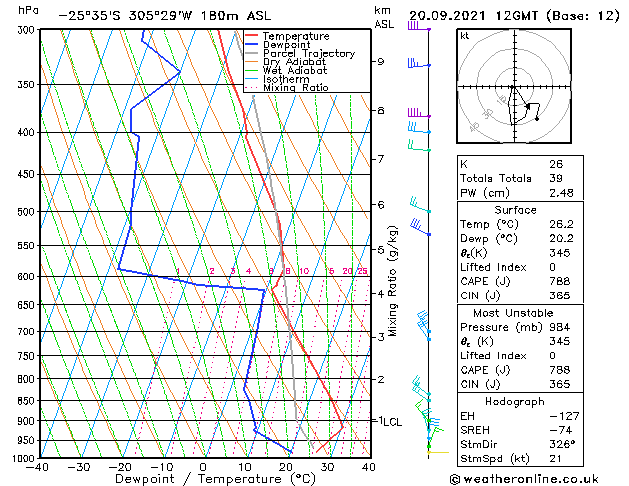Screen dimensions: 629x486
Task: Click the 7 km altitude label
Action: pyautogui.click(x=380, y=159)
